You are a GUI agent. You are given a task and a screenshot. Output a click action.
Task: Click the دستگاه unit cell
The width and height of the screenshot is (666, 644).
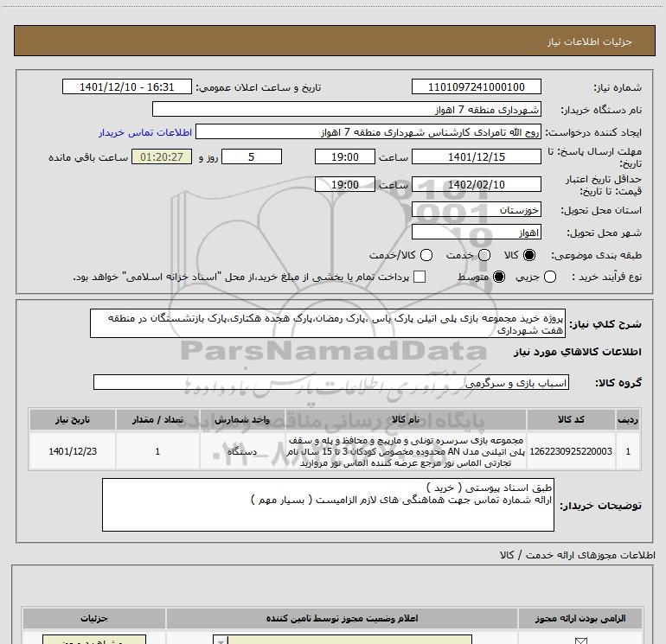(x=242, y=451)
